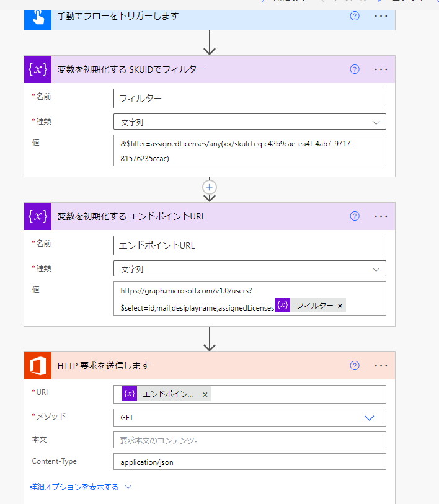Select the フィルター dynamic content token

click(x=311, y=306)
